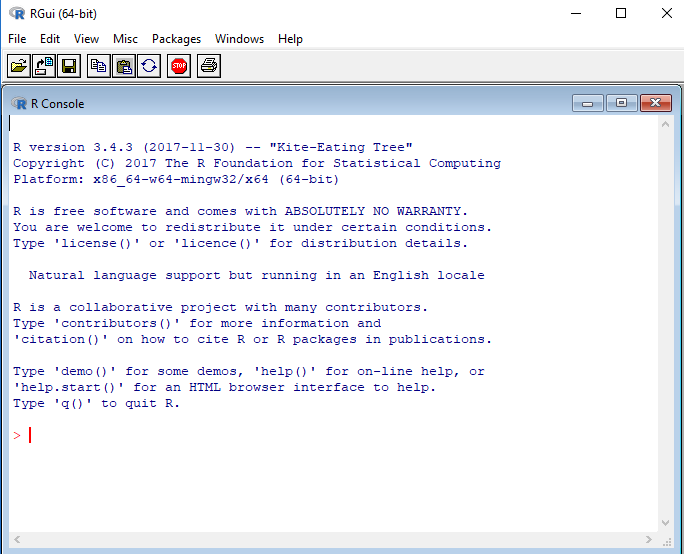Click the red STOP computation icon
Screen dimensions: 684x554
[x=179, y=66]
